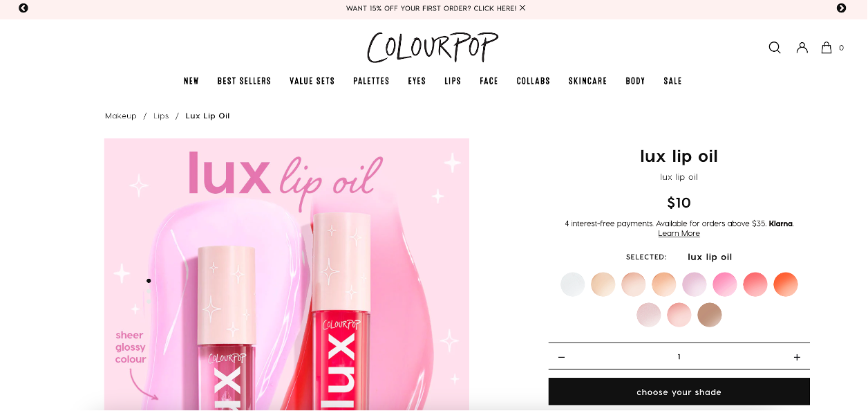Pick the lavender shade swatch
Image resolution: width=868 pixels, height=411 pixels.
click(695, 284)
